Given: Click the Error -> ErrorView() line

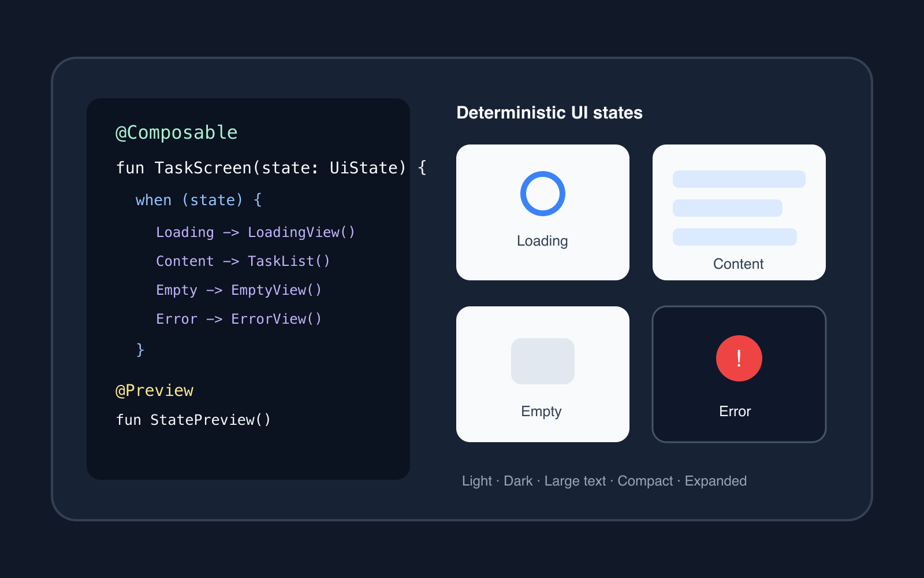Looking at the screenshot, I should pyautogui.click(x=239, y=319).
